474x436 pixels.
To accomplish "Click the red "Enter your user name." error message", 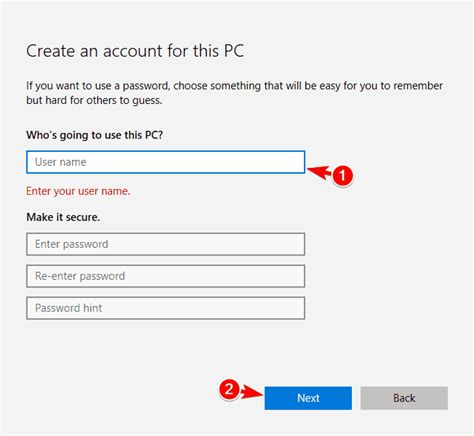I will [78, 191].
